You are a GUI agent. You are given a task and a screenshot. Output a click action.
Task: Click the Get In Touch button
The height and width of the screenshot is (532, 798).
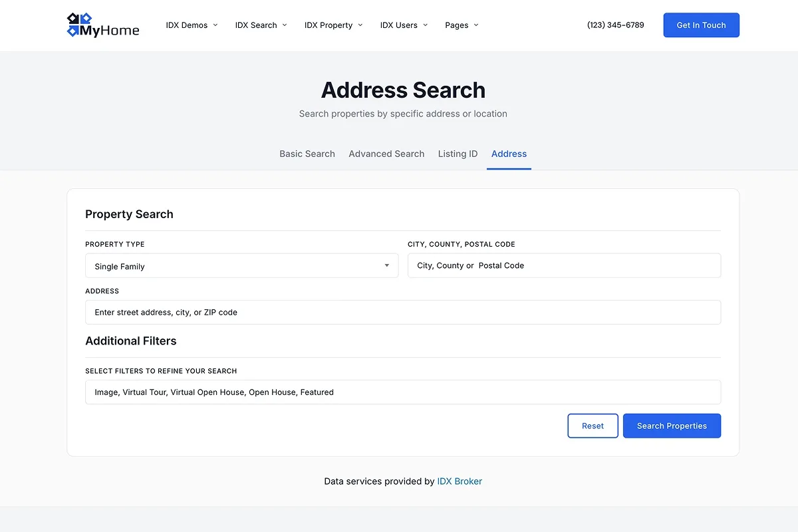point(701,25)
